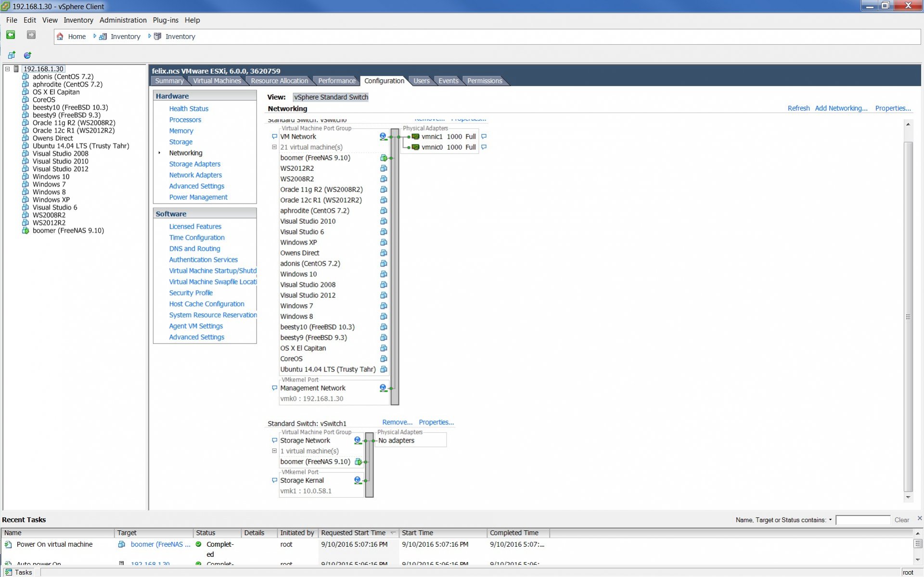Switch to the Summary tab
This screenshot has height=577, width=924.
tap(169, 81)
